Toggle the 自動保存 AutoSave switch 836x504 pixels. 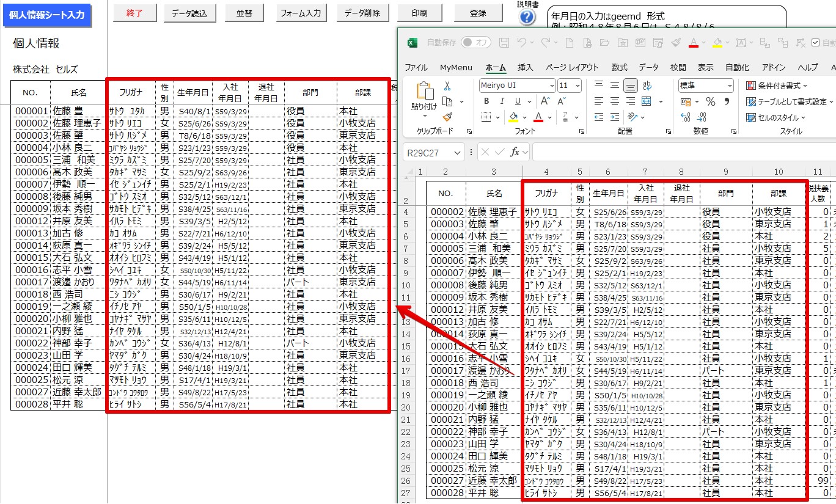[476, 43]
